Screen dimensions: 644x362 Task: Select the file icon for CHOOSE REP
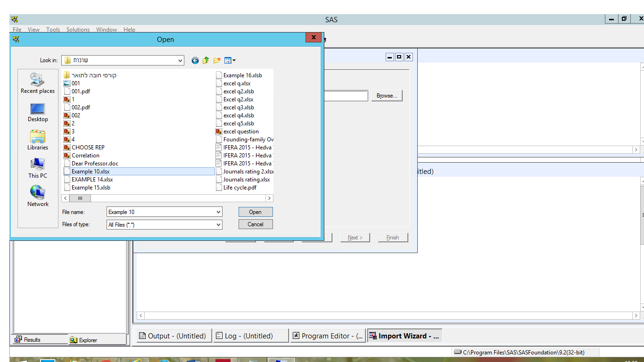[67, 148]
